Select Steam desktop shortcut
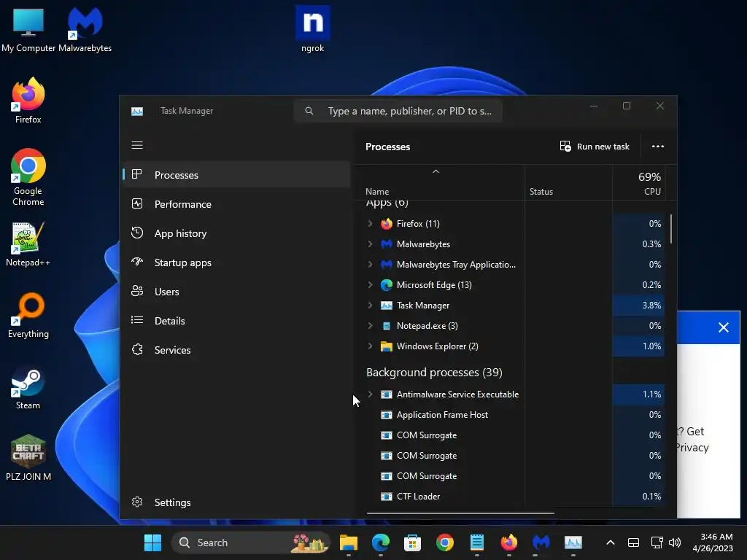The image size is (747, 560). (x=28, y=387)
